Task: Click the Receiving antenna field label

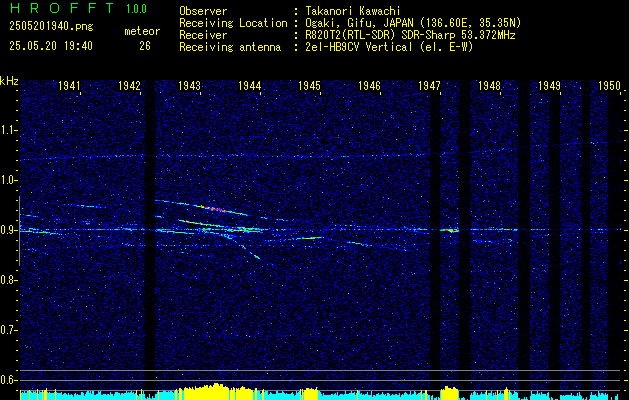Action: [x=230, y=47]
